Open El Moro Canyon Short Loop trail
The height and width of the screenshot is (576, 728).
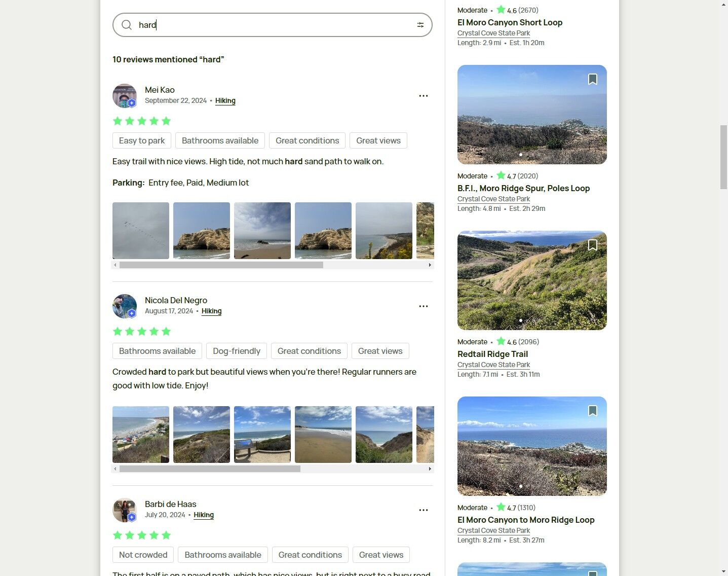coord(510,22)
